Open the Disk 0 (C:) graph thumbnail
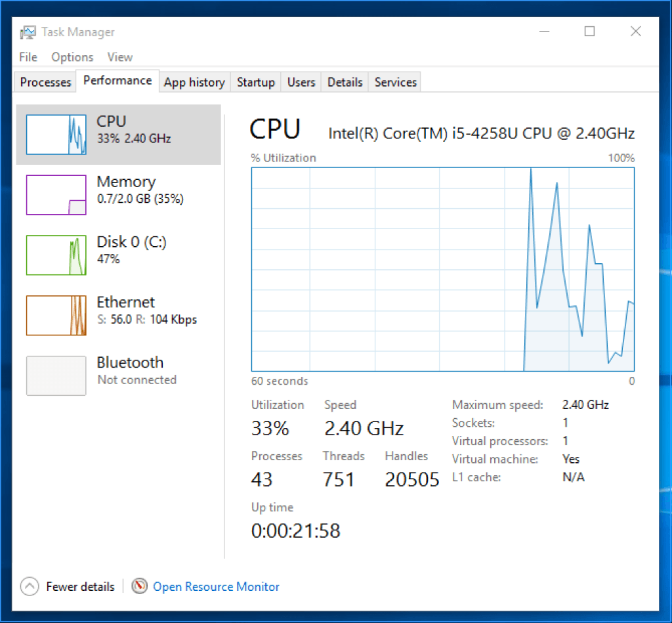The width and height of the screenshot is (672, 623). click(56, 255)
